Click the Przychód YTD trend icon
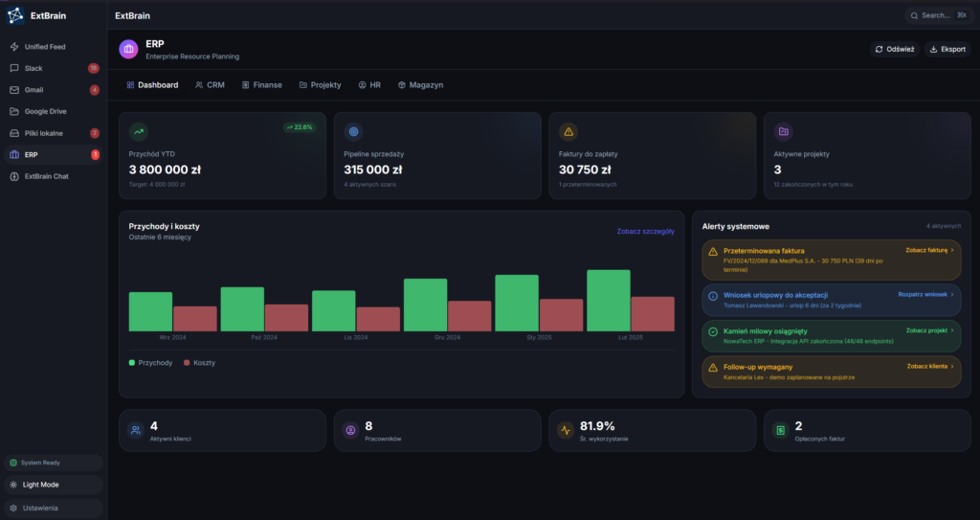Image resolution: width=980 pixels, height=520 pixels. click(x=139, y=131)
